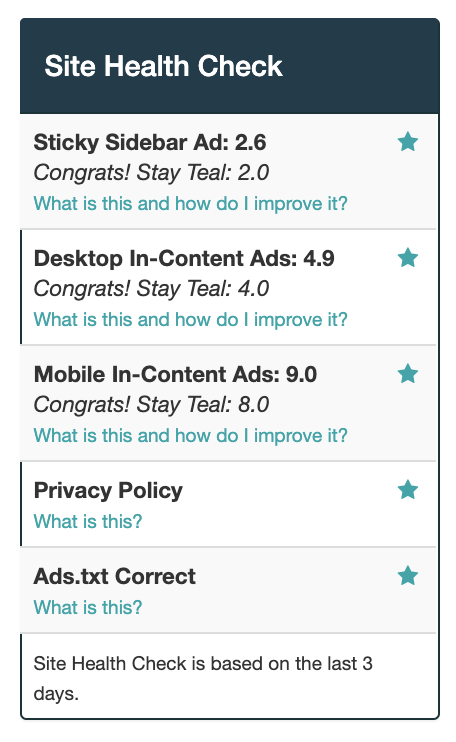Click the star icon beside Desktop In-Content Ads

tap(407, 258)
